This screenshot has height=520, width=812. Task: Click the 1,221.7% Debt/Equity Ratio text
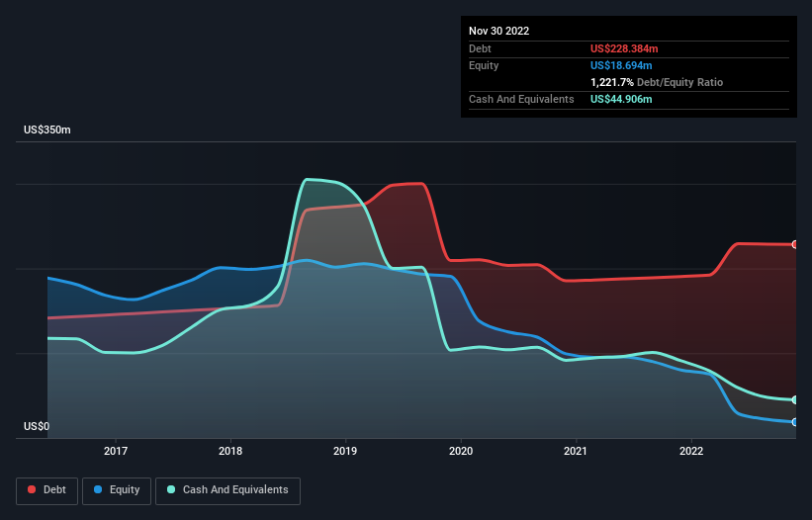tap(657, 82)
